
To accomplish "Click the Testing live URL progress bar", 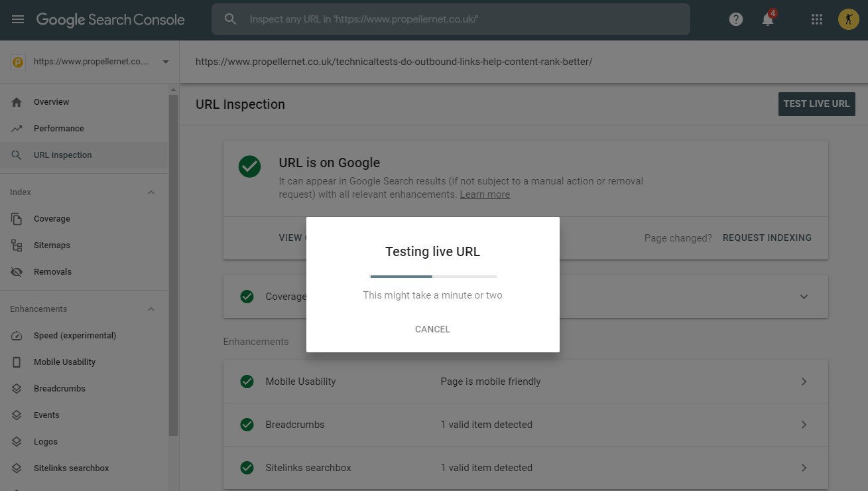I will click(433, 276).
